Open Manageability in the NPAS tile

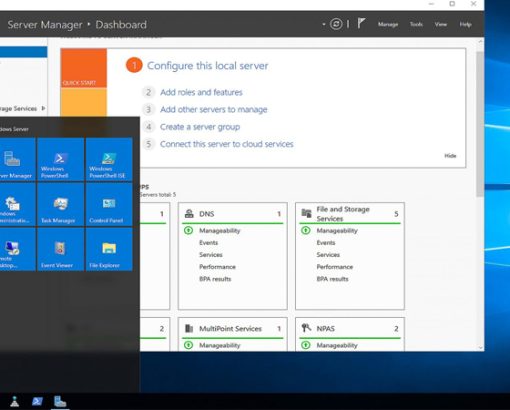pos(337,345)
